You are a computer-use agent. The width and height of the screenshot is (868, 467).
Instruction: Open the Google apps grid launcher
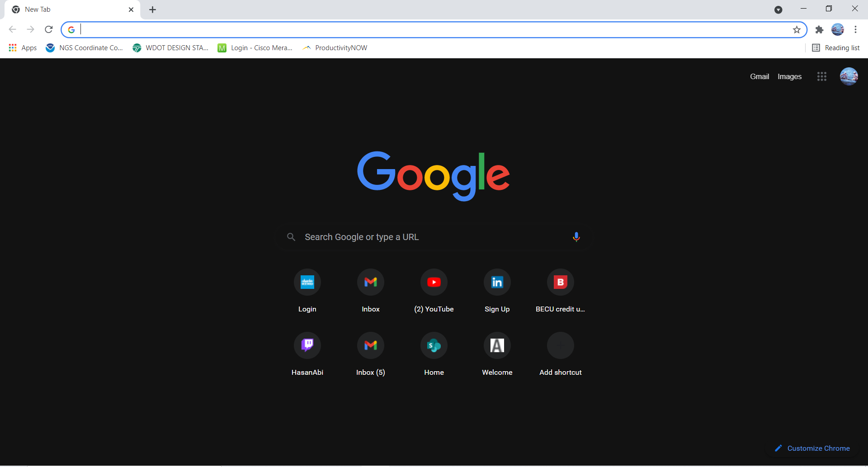click(822, 77)
